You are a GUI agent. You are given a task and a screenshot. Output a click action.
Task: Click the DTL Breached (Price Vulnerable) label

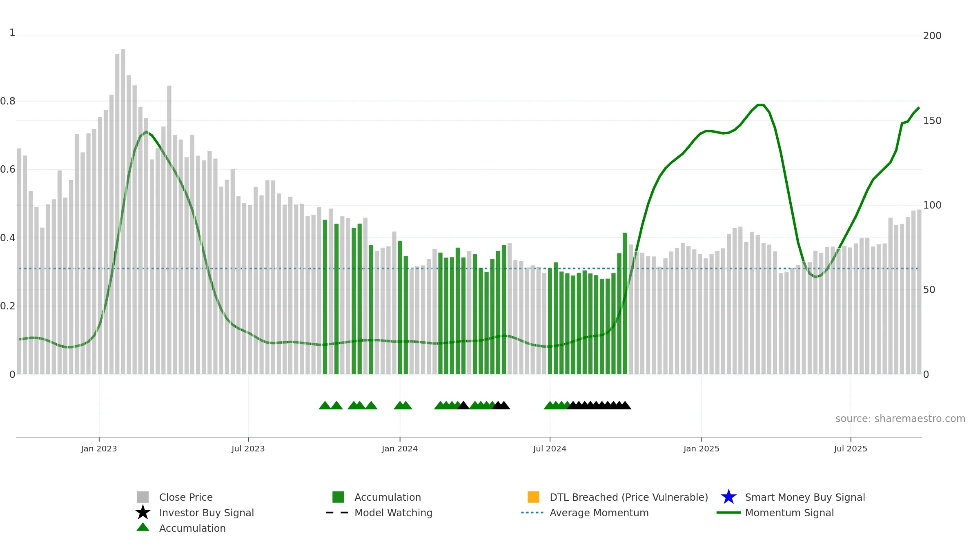point(629,497)
